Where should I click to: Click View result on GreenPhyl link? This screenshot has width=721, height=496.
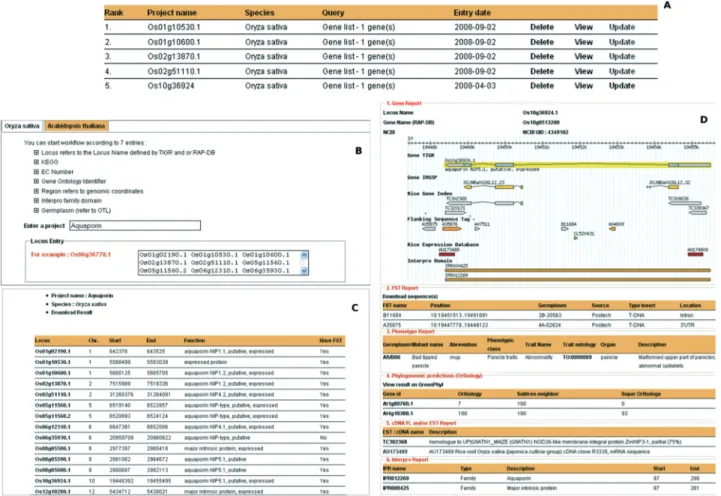[413, 384]
